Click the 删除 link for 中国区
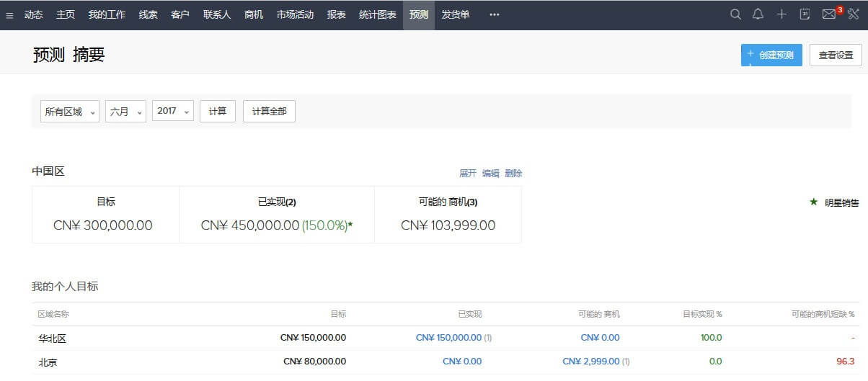Screen dimensions: 868x381 pyautogui.click(x=514, y=174)
